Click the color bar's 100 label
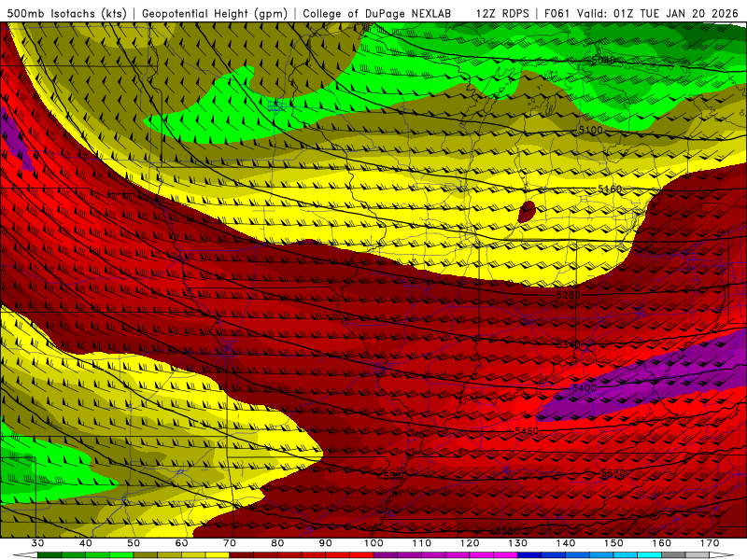 click(x=373, y=543)
